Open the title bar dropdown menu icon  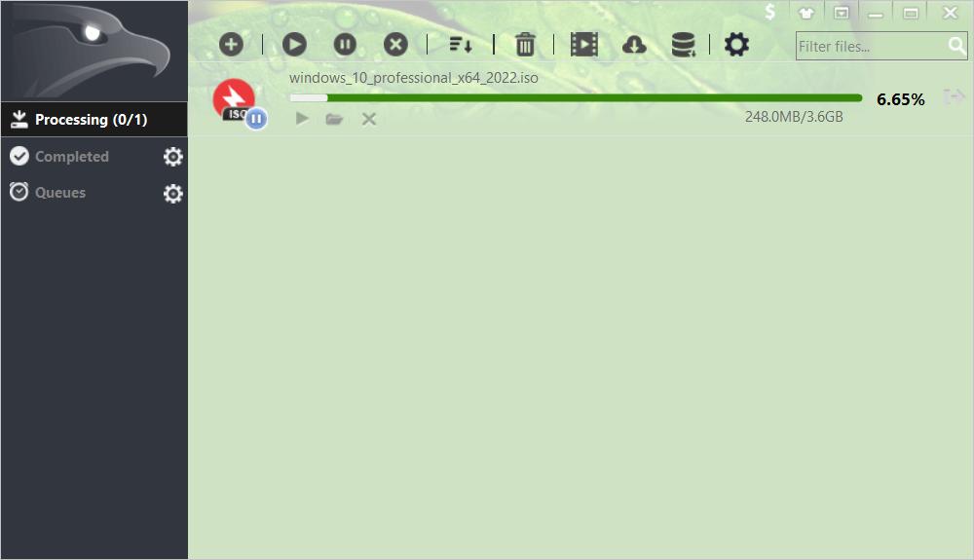pos(842,13)
